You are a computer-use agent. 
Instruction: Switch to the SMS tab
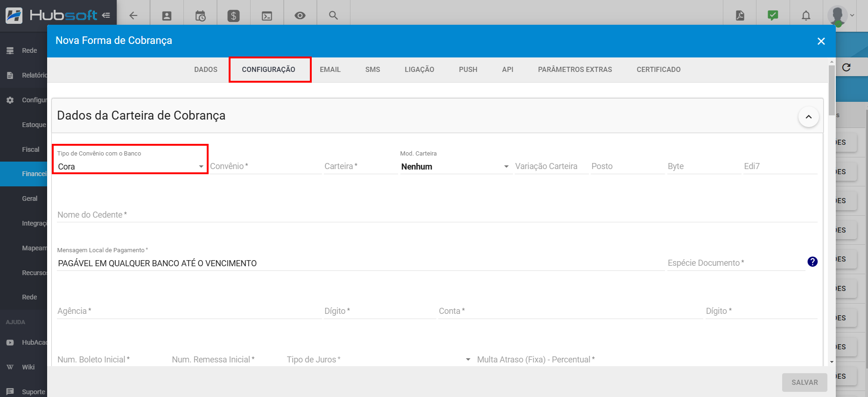pyautogui.click(x=373, y=70)
